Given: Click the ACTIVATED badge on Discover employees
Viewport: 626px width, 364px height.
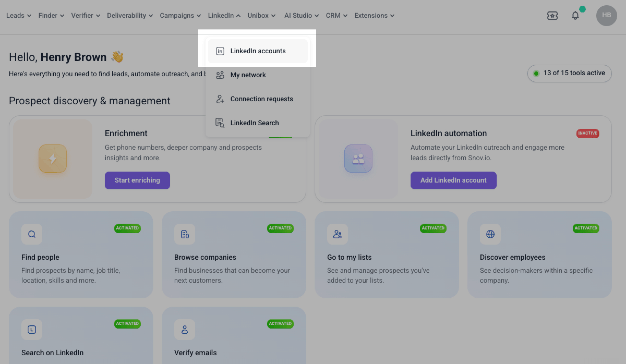Looking at the screenshot, I should (586, 228).
